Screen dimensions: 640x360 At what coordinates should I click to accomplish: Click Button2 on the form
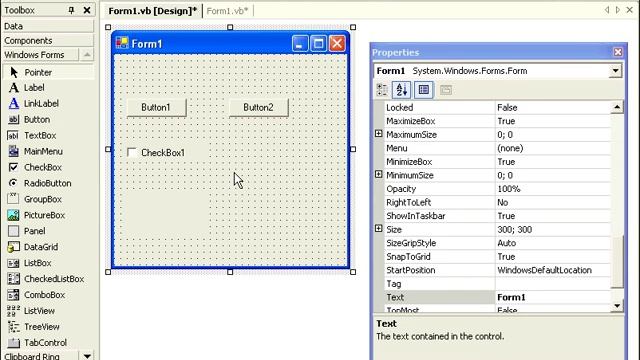pyautogui.click(x=258, y=107)
